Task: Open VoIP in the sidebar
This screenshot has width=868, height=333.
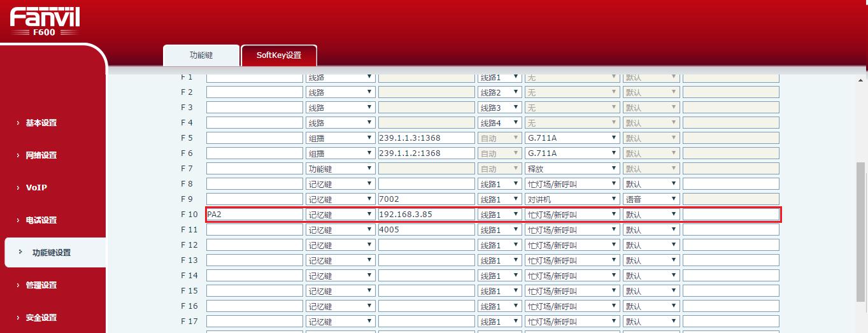Action: tap(36, 188)
